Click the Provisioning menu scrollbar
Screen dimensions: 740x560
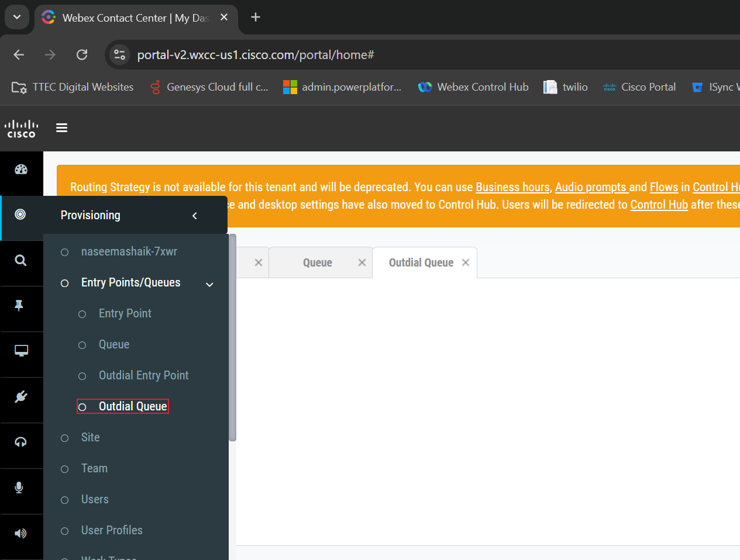click(x=232, y=337)
